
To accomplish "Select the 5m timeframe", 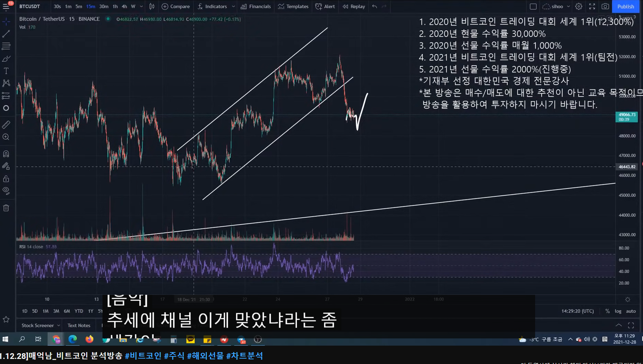I will [x=79, y=6].
